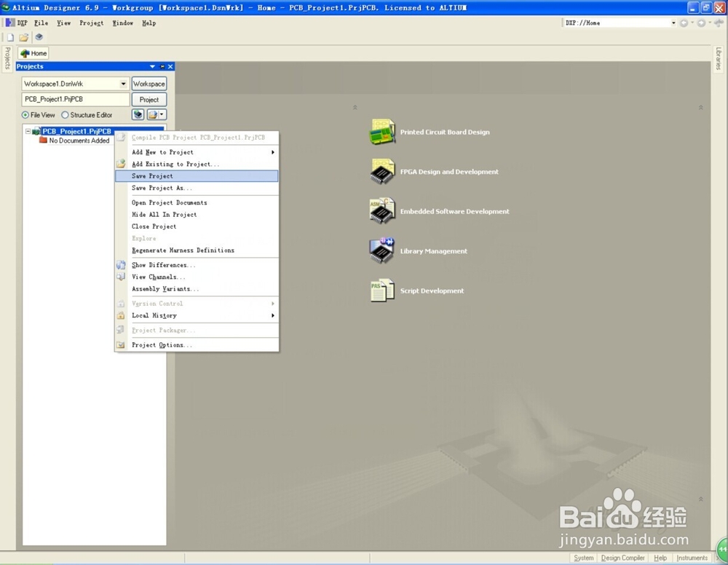
Task: Click the device view toolbar icon
Action: pyautogui.click(x=39, y=37)
